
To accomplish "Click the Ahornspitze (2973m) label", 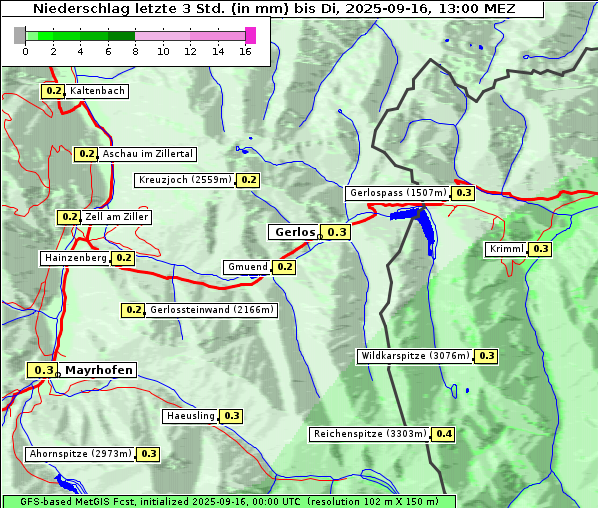I will tap(80, 454).
